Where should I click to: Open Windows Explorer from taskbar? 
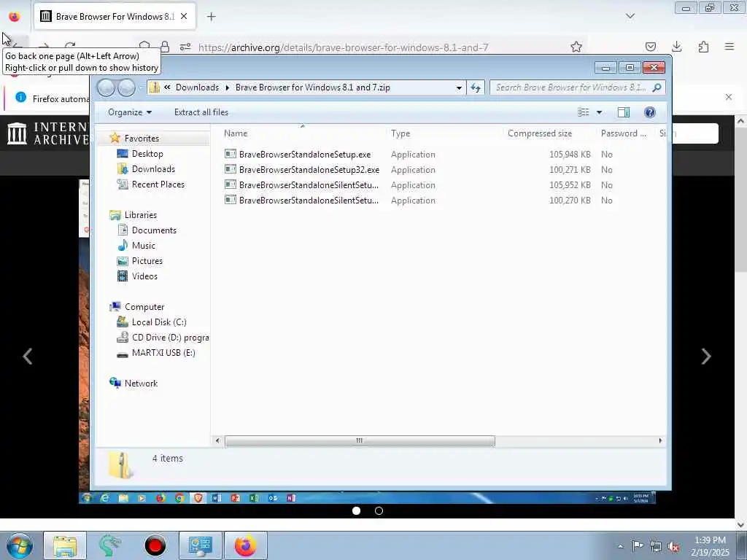coord(65,545)
